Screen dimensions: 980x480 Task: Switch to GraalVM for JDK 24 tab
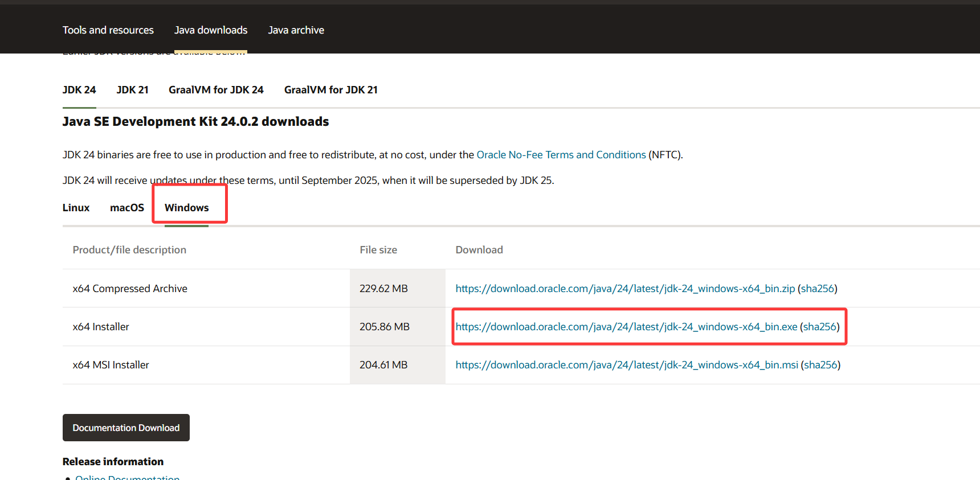point(216,90)
